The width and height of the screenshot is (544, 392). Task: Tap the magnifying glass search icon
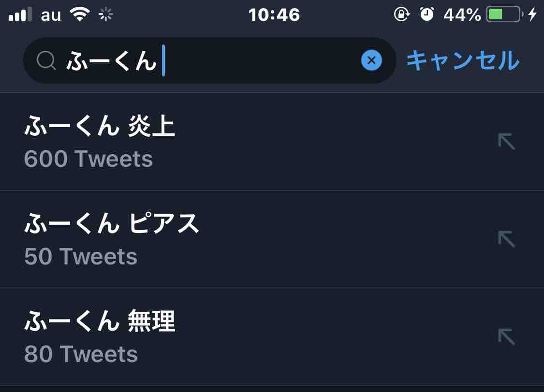(46, 61)
